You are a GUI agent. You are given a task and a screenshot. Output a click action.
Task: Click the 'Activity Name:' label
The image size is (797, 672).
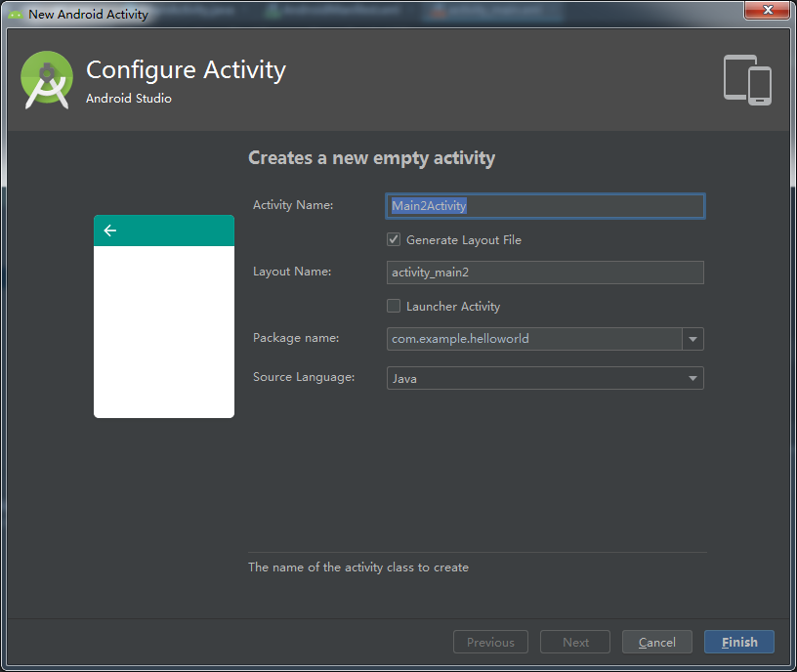(x=293, y=205)
